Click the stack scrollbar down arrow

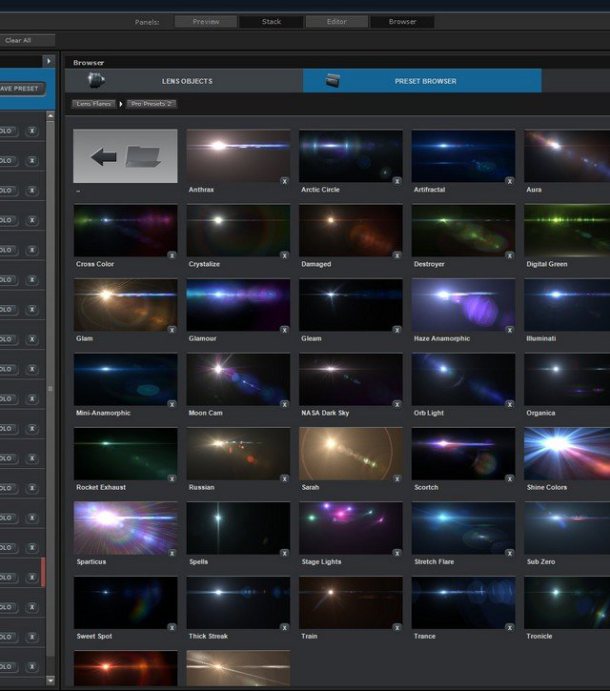click(x=50, y=680)
